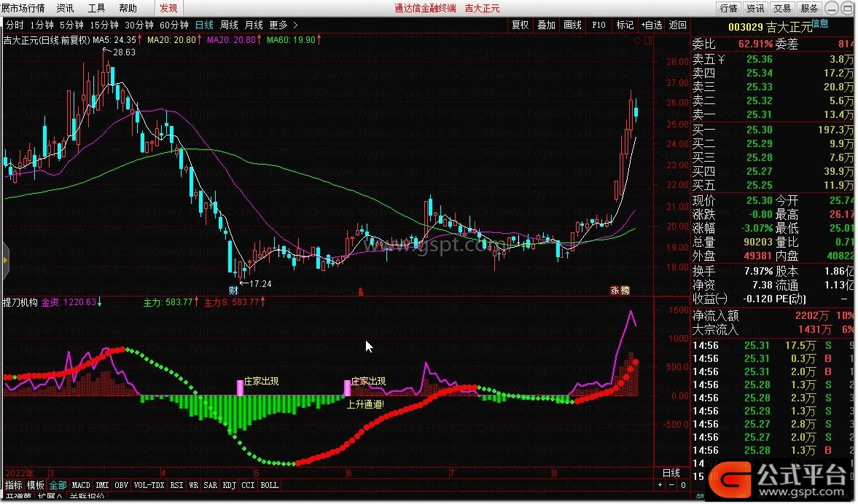Add stock with +自选 button

[x=652, y=25]
